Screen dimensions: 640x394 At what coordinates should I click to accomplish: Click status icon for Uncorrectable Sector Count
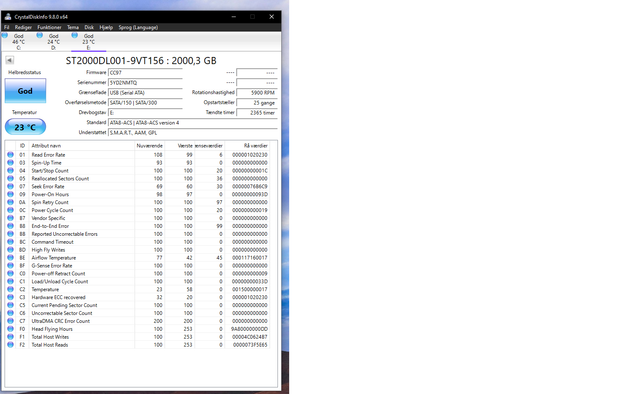10,313
